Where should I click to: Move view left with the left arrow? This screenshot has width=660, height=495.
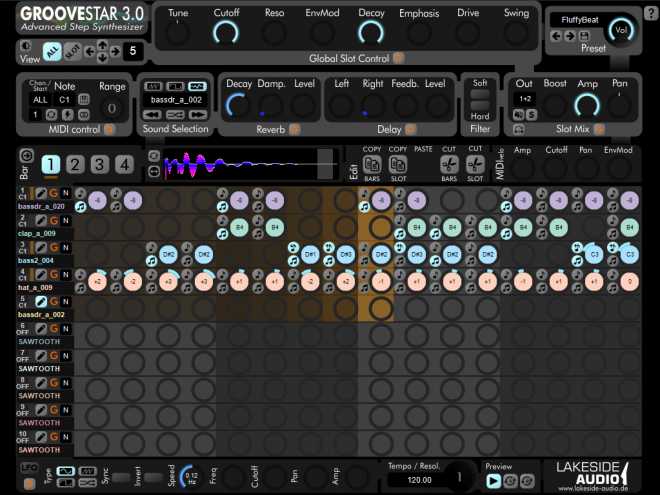coord(89,52)
